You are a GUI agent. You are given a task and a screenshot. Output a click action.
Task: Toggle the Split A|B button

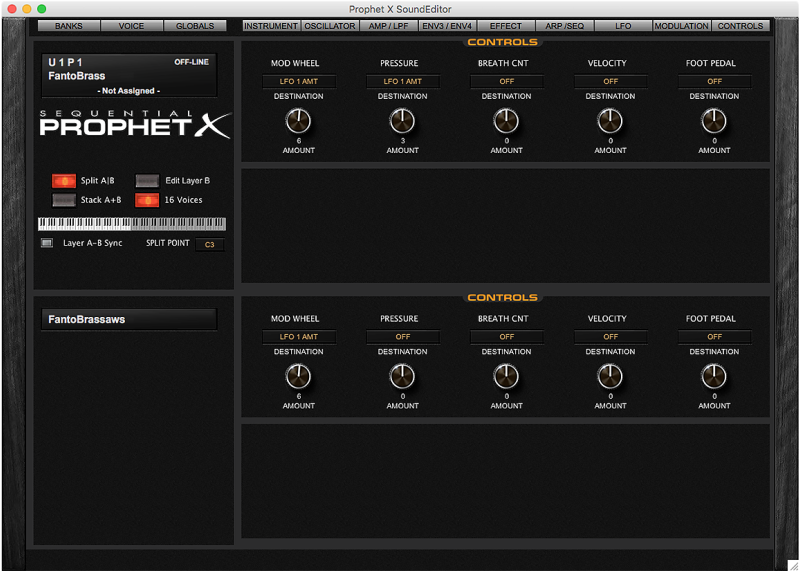pos(64,181)
